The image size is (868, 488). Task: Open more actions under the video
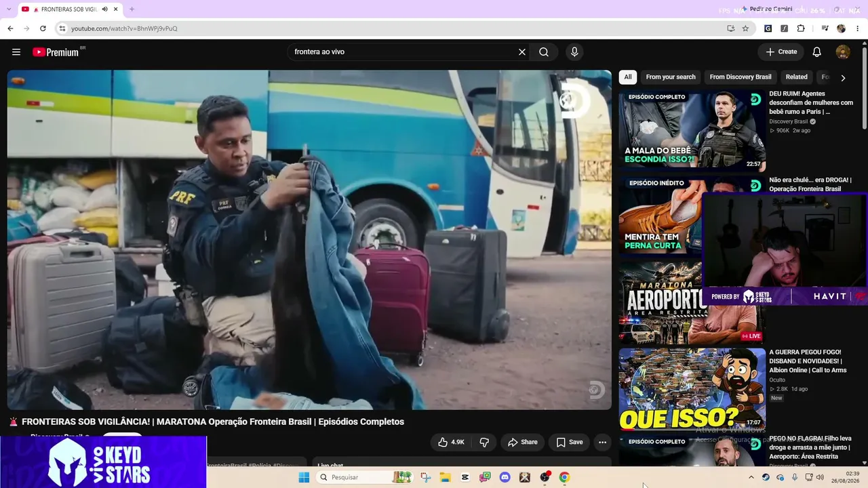pyautogui.click(x=602, y=442)
